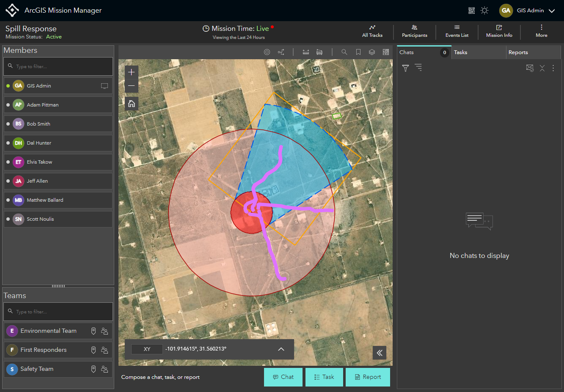Click the map home extent button

[x=132, y=104]
